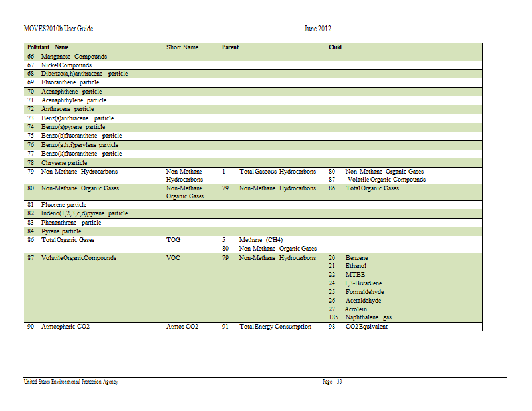The image size is (532, 411).
Task: Select Benzene in the Child column
Action: [356, 258]
